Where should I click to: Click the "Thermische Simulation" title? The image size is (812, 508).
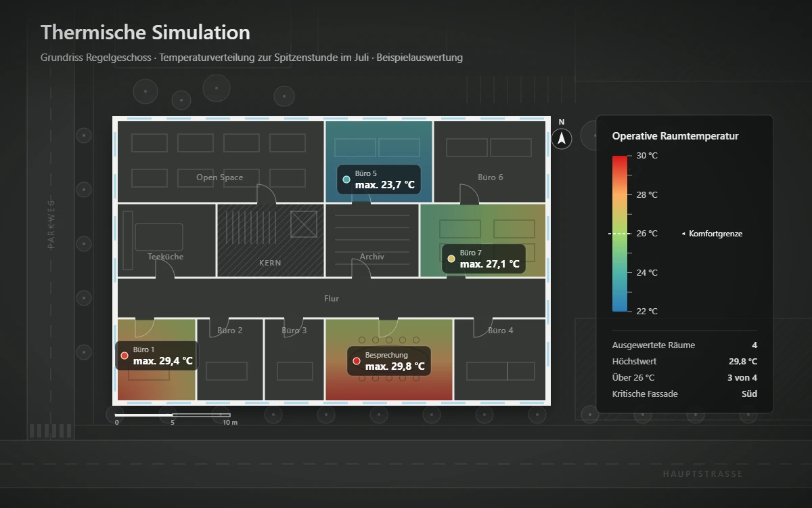pyautogui.click(x=145, y=33)
